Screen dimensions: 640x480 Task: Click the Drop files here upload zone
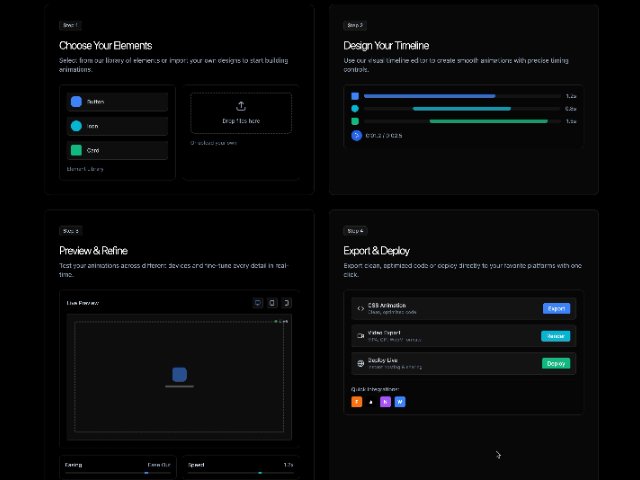pos(241,113)
